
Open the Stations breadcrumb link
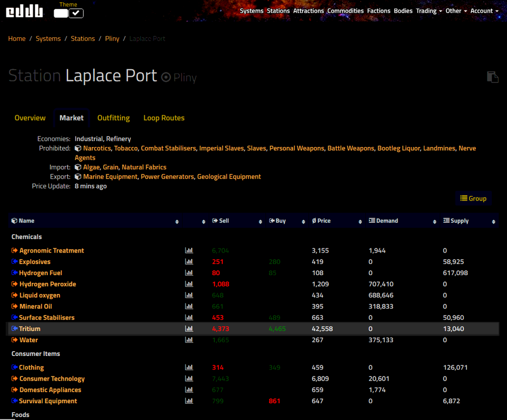[x=83, y=39]
